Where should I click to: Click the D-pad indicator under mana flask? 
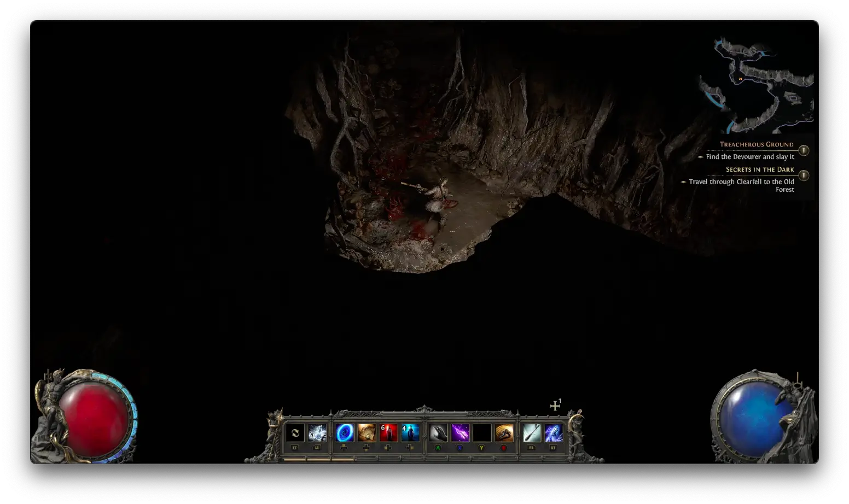coord(410,448)
